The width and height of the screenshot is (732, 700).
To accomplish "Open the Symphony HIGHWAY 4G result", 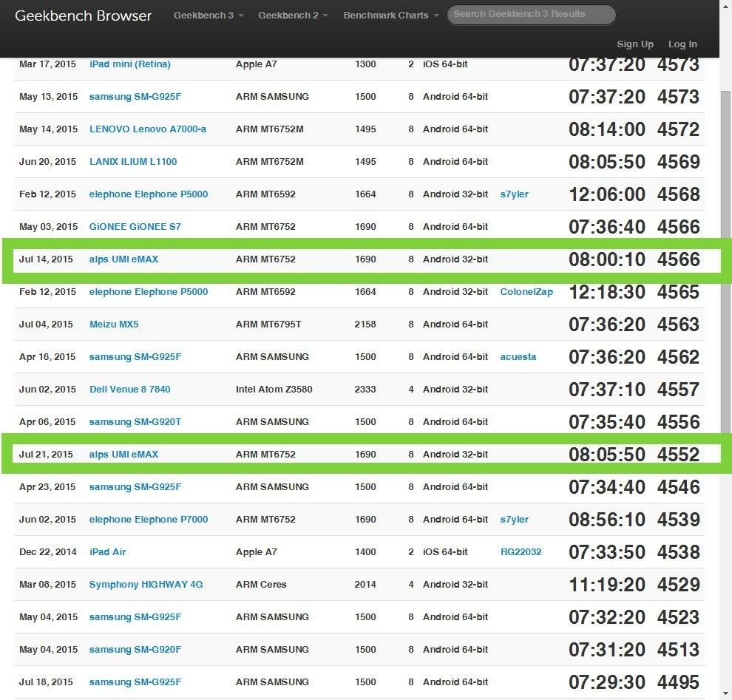I will pyautogui.click(x=146, y=584).
